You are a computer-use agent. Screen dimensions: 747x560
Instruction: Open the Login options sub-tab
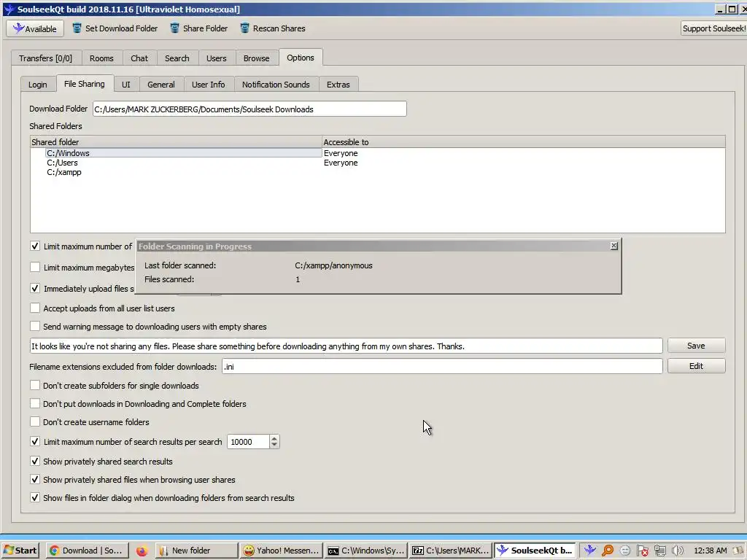(x=38, y=85)
